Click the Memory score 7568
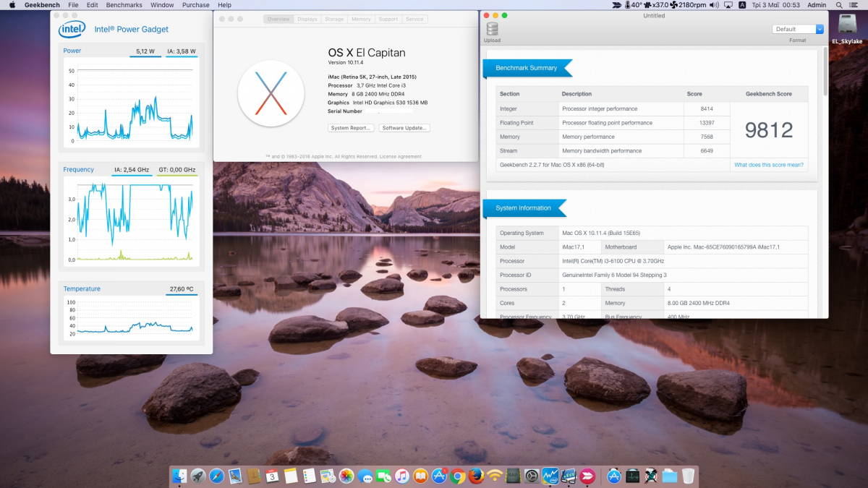The width and height of the screenshot is (868, 488). (707, 137)
